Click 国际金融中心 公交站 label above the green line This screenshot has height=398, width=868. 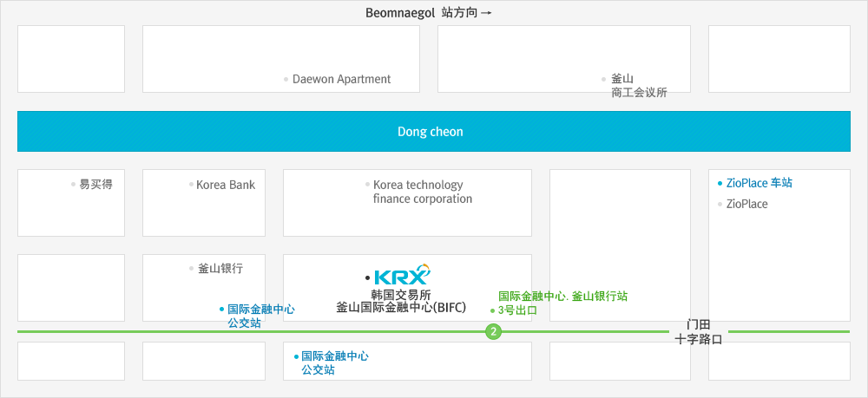pos(260,316)
